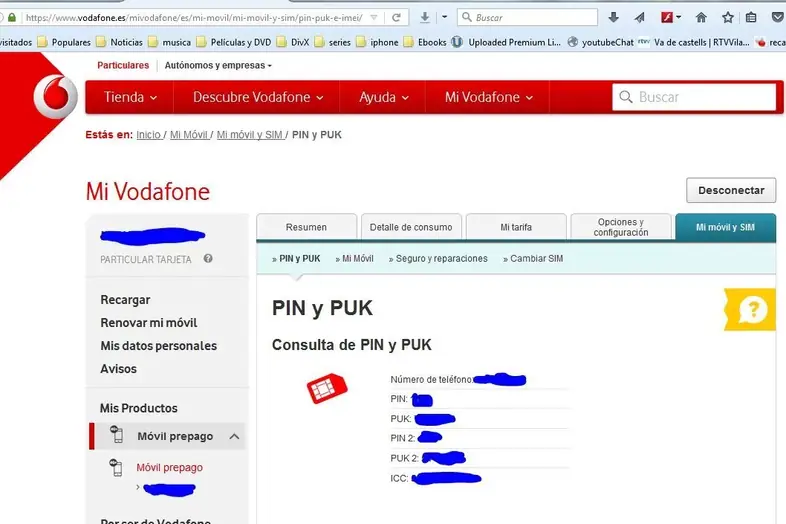Click the magnifier in Vodafone search box
The height and width of the screenshot is (524, 786).
[626, 97]
